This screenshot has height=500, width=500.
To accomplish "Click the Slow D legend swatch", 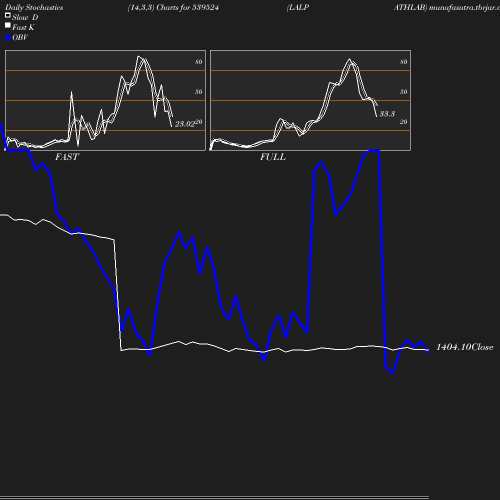I will [8, 15].
